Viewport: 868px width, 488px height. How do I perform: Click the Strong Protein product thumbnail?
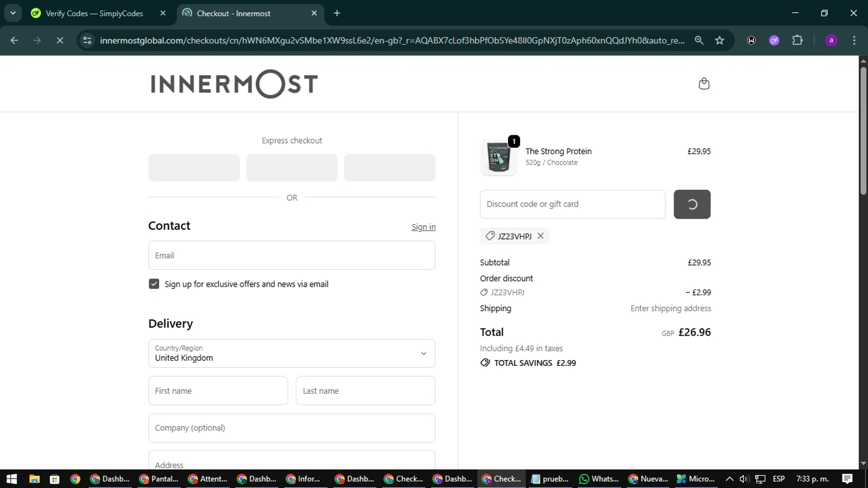498,157
